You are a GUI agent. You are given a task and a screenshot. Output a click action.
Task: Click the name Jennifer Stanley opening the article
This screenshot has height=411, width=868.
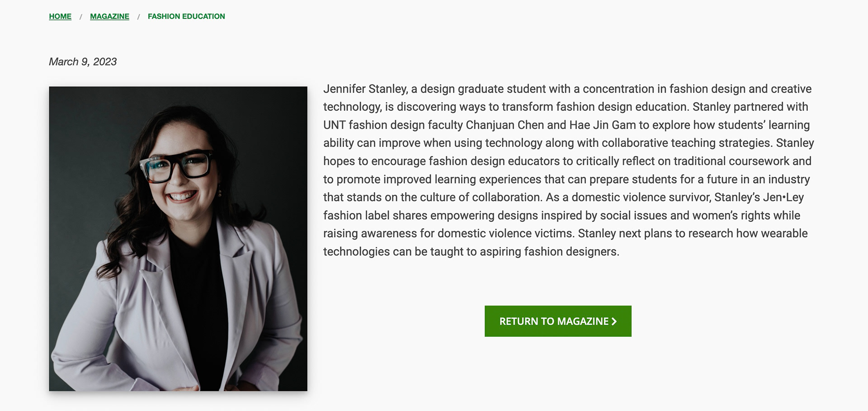coord(365,89)
